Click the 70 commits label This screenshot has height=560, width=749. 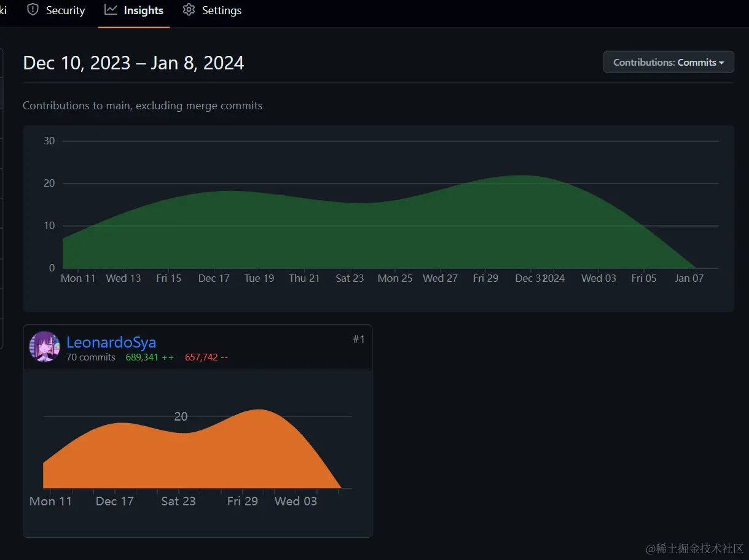tap(90, 357)
